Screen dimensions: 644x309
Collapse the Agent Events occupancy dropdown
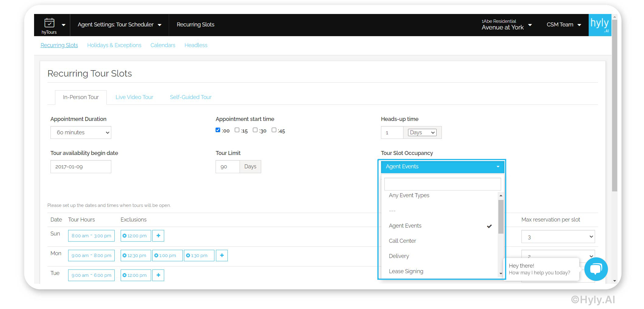(443, 167)
